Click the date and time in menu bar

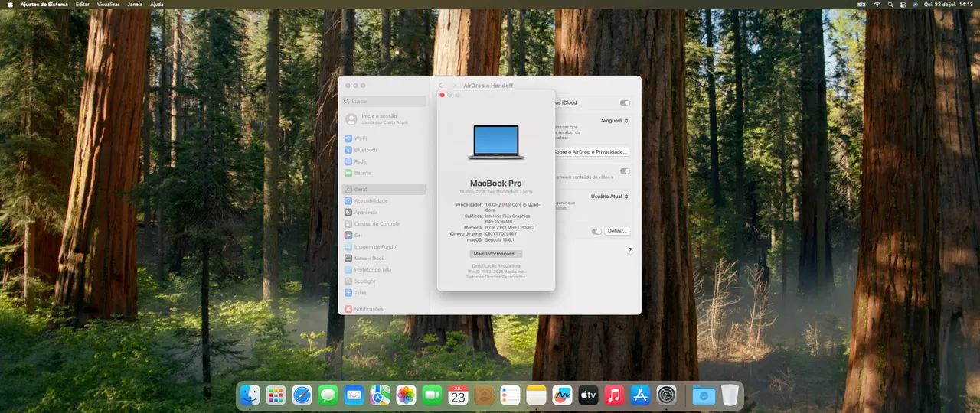(x=949, y=4)
